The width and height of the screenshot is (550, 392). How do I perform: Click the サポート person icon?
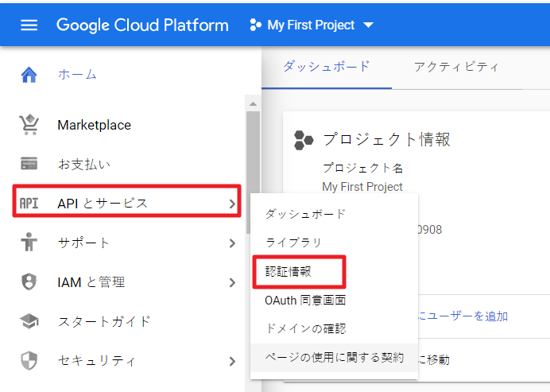[29, 243]
